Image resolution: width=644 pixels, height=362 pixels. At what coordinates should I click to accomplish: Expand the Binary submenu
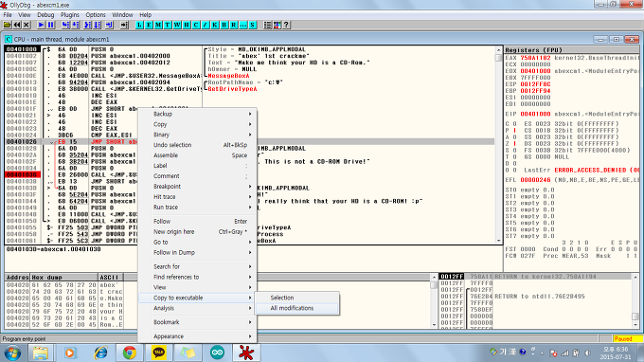point(198,135)
